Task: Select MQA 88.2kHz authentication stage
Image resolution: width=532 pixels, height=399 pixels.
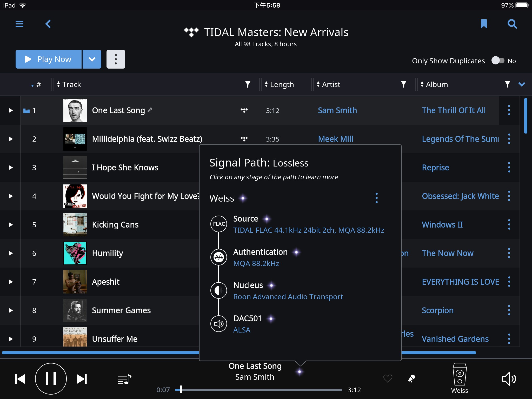Action: tap(256, 263)
